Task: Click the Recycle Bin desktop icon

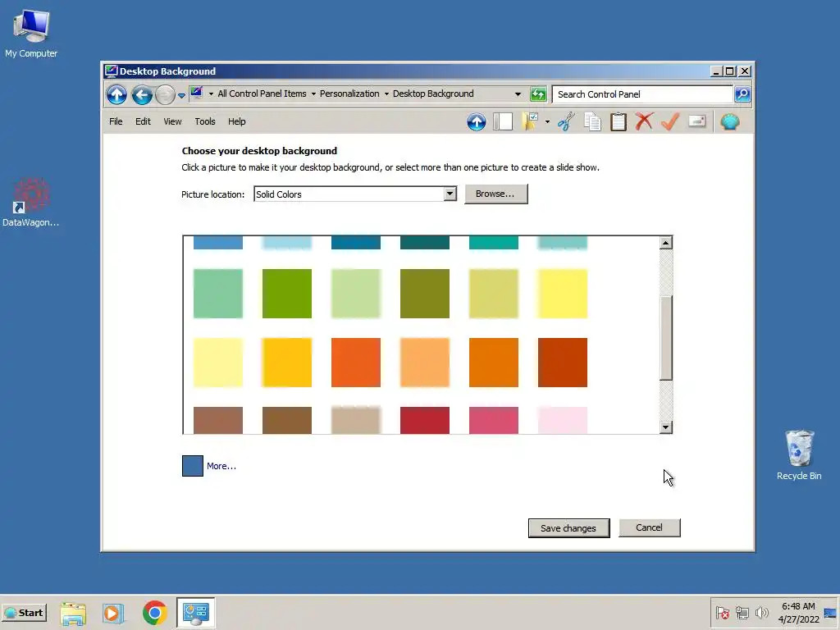Action: [x=799, y=454]
